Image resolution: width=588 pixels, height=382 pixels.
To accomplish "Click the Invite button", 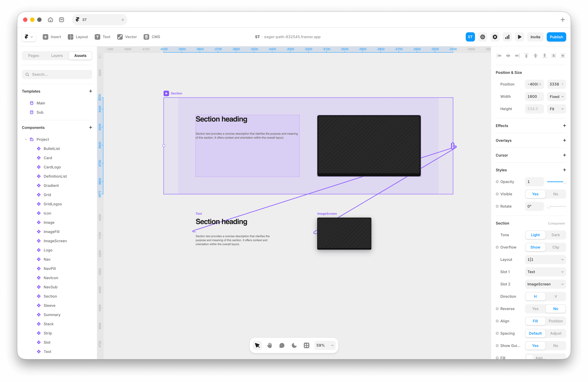I will 535,37.
